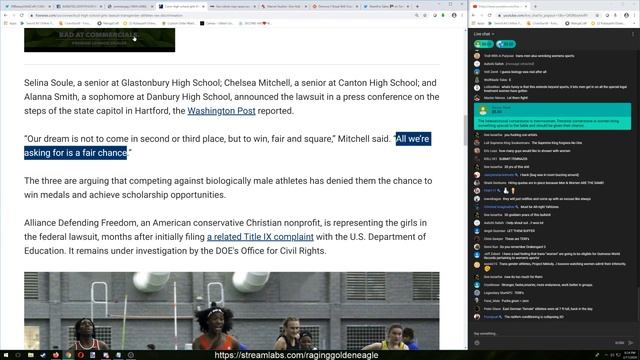Close the active article tab
The width and height of the screenshot is (640, 360).
click(x=203, y=7)
